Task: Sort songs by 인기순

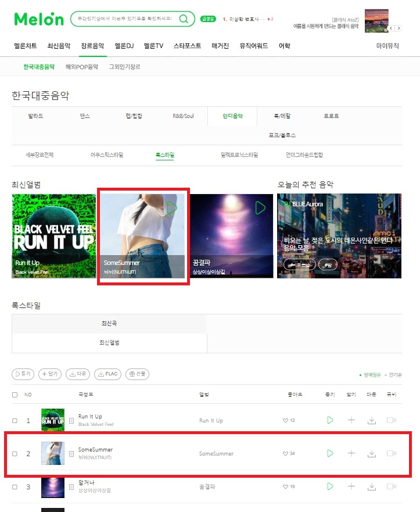Action: pos(395,375)
